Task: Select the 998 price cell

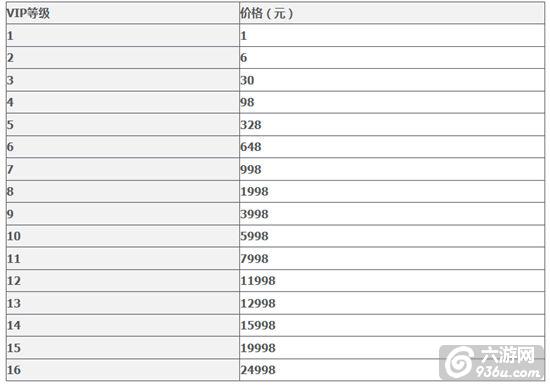Action: click(392, 169)
